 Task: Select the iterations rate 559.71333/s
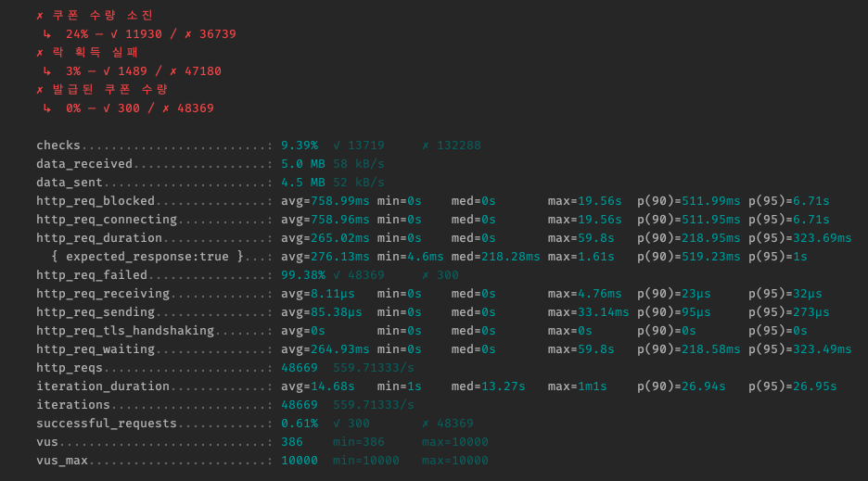pyautogui.click(x=374, y=405)
